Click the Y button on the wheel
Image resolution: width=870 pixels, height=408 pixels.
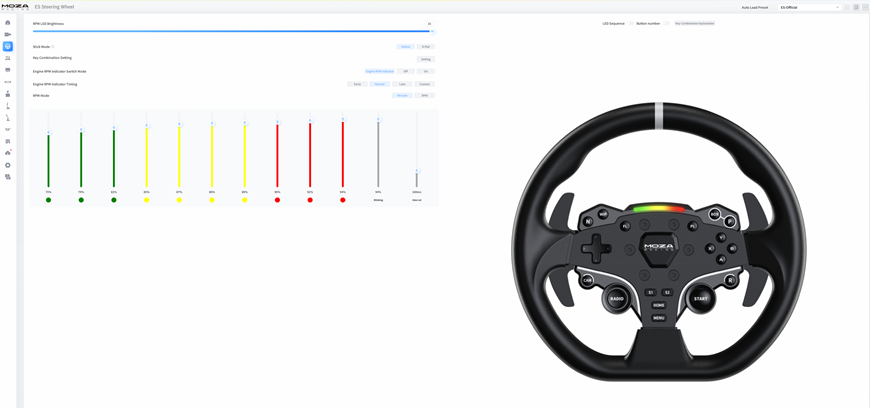[x=721, y=237]
